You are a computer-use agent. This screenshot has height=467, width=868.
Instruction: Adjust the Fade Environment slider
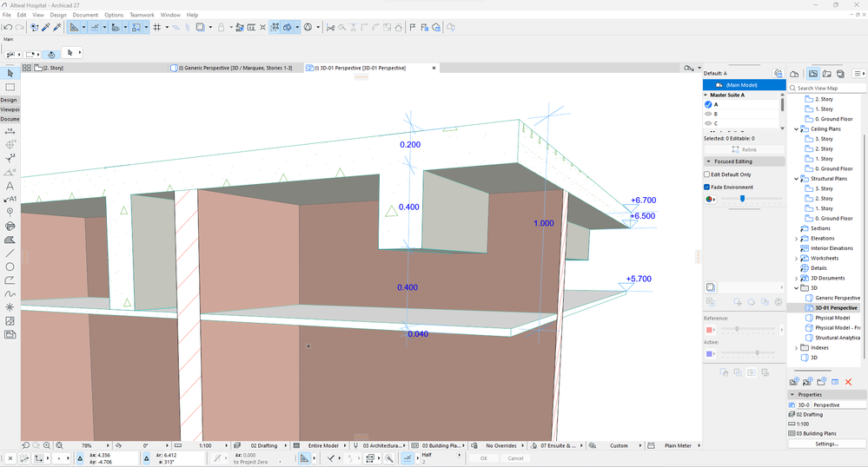coord(742,199)
